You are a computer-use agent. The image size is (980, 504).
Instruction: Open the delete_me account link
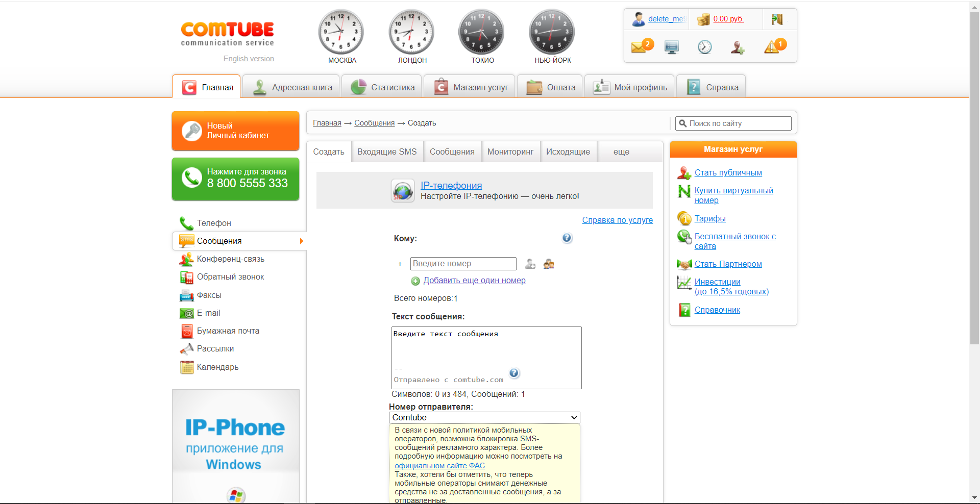[x=667, y=19]
